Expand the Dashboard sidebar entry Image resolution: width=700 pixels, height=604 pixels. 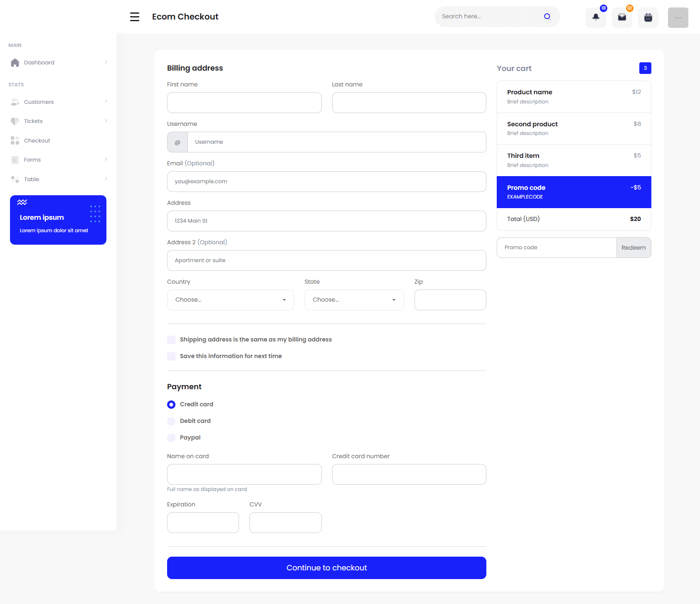[x=106, y=62]
